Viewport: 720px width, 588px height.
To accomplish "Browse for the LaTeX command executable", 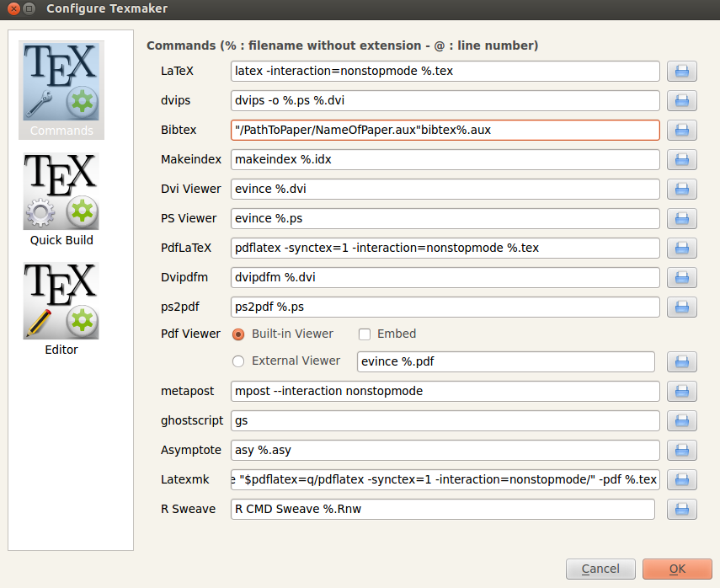I will [x=682, y=72].
